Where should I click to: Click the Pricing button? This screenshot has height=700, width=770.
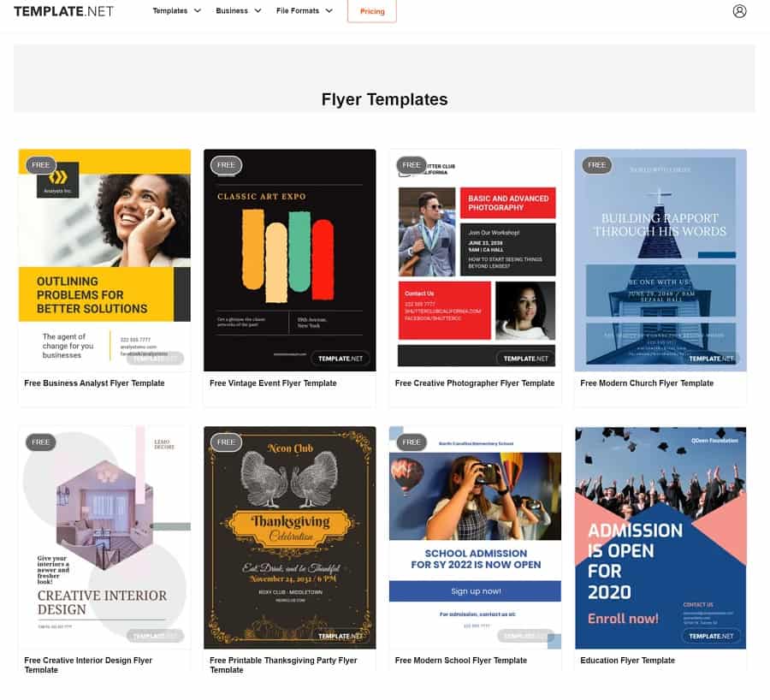click(372, 12)
